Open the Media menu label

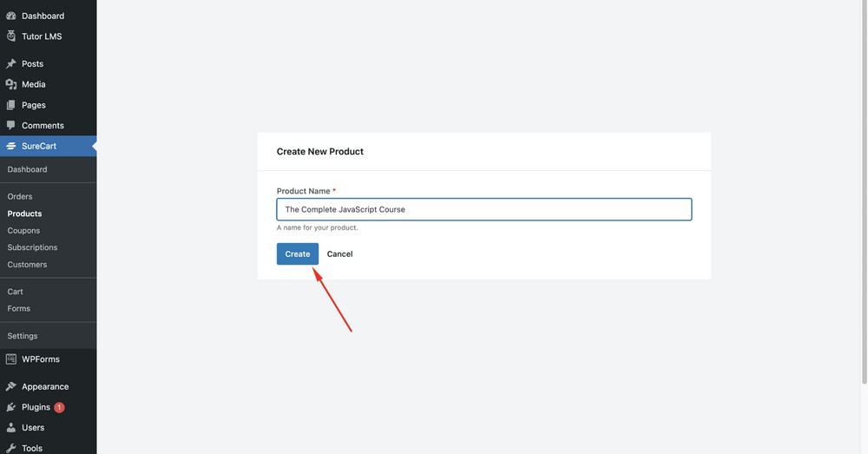tap(34, 84)
